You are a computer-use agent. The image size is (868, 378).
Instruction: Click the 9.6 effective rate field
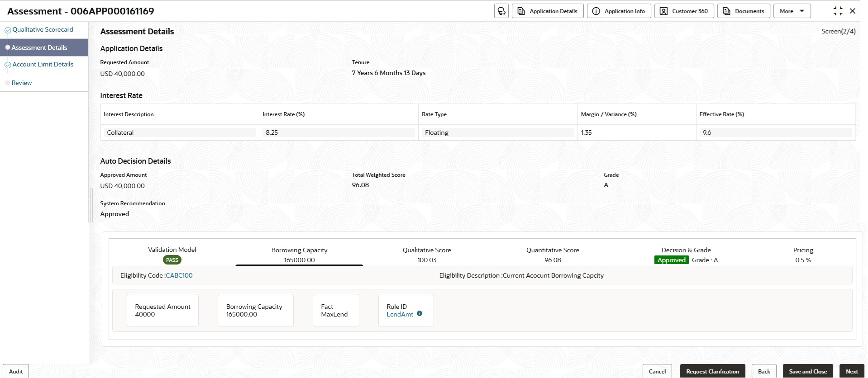tap(776, 132)
